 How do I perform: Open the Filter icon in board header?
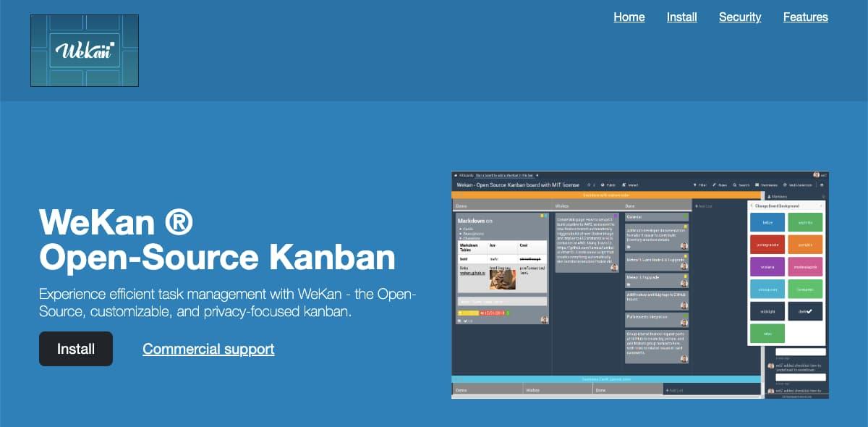click(x=697, y=185)
